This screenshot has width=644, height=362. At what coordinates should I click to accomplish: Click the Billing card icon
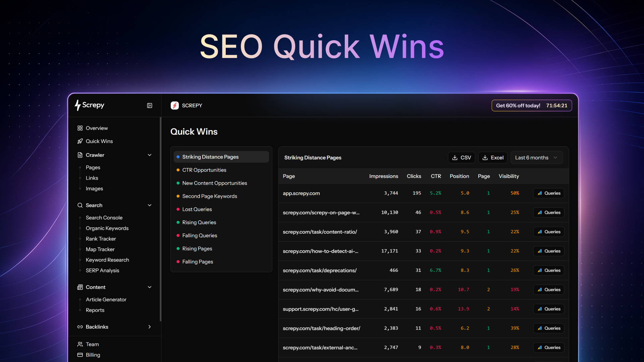tap(80, 355)
